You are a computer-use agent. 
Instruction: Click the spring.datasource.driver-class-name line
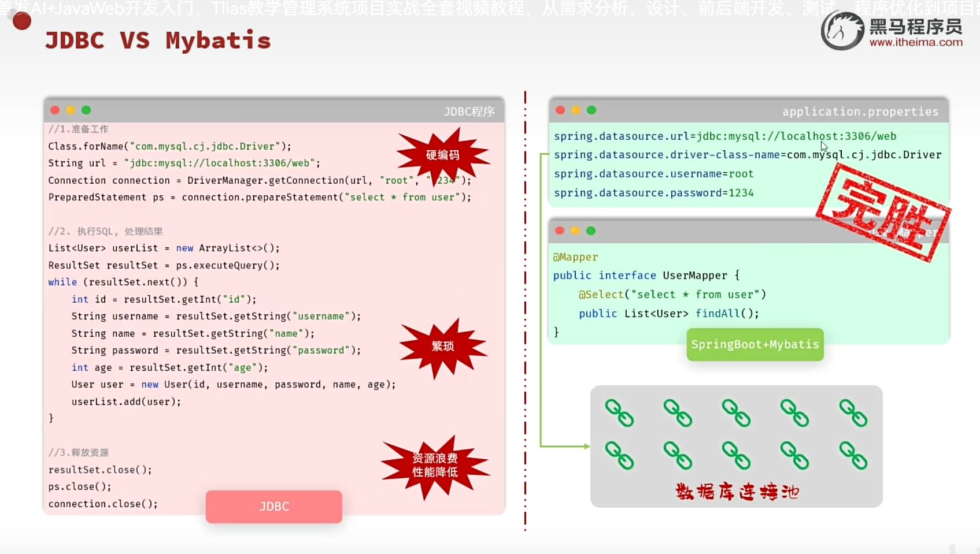point(748,155)
